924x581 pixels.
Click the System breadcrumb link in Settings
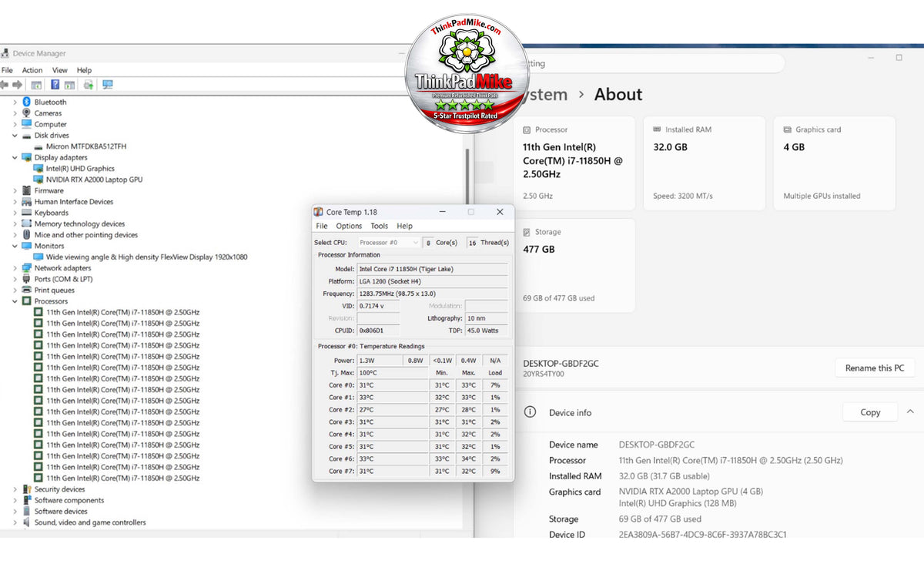(545, 94)
